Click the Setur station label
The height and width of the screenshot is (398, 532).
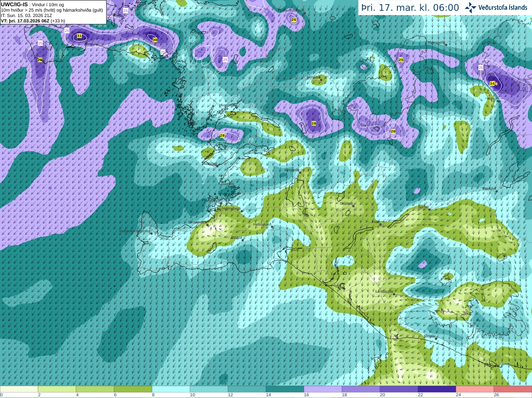tap(492, 99)
